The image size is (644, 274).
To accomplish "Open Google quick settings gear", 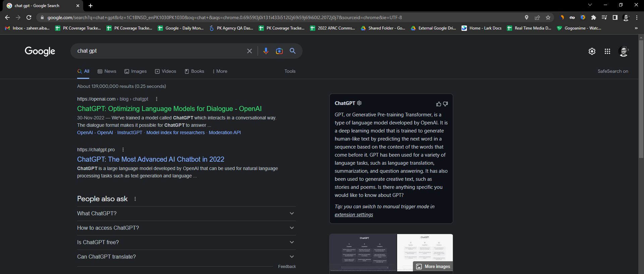I will pyautogui.click(x=592, y=51).
